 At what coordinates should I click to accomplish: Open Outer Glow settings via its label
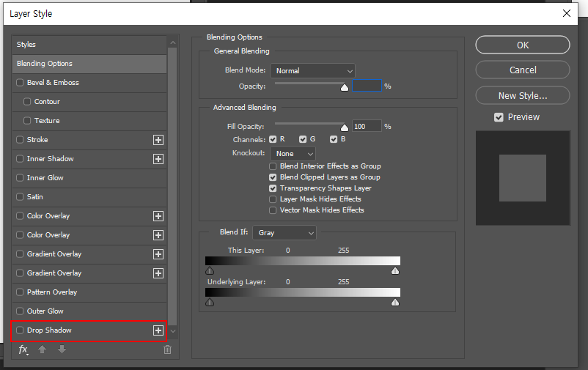tap(45, 311)
